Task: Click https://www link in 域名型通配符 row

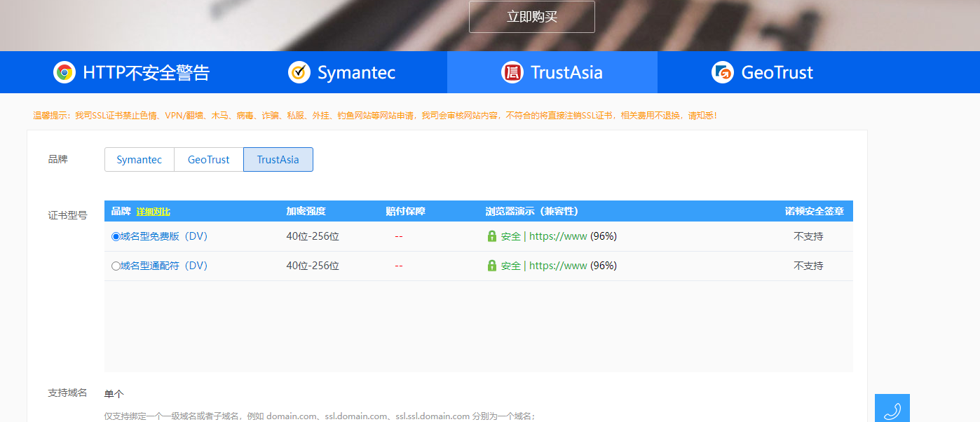Action: click(x=558, y=266)
